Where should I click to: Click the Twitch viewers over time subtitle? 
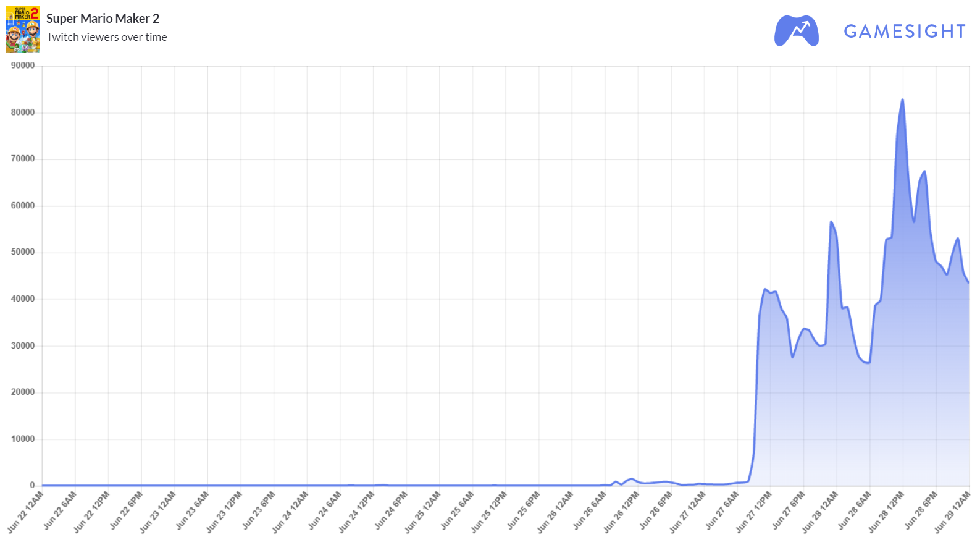pyautogui.click(x=107, y=37)
